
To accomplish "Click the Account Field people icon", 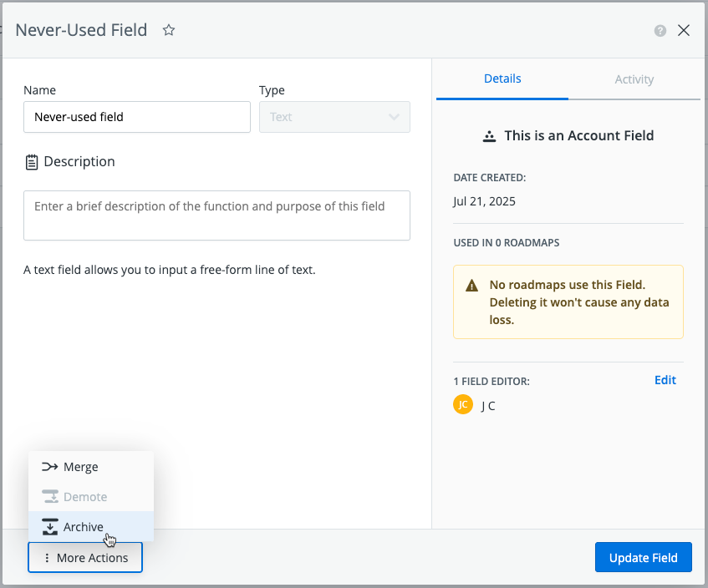I will pos(490,136).
